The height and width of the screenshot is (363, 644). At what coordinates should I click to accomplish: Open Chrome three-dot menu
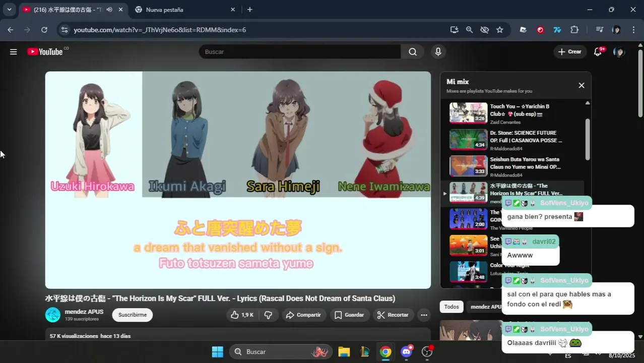[633, 30]
